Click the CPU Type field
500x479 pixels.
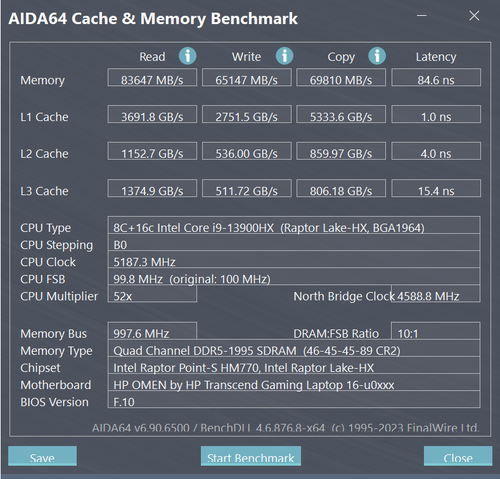(x=294, y=225)
